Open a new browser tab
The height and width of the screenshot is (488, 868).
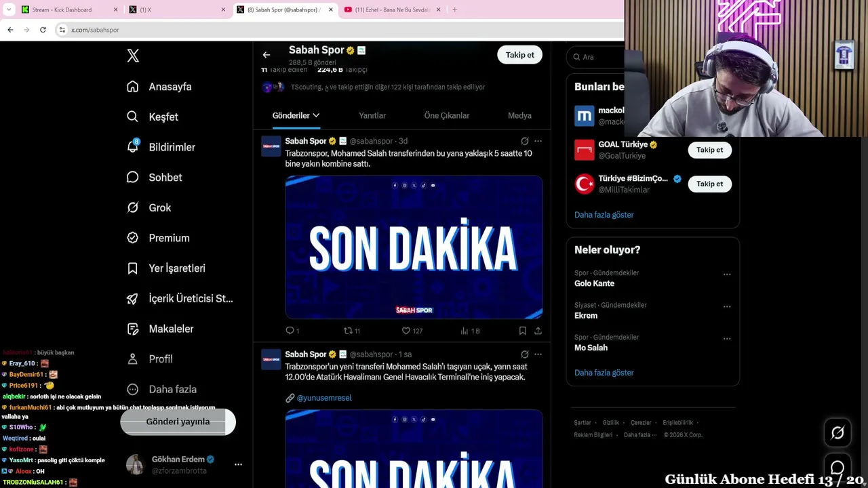[454, 9]
